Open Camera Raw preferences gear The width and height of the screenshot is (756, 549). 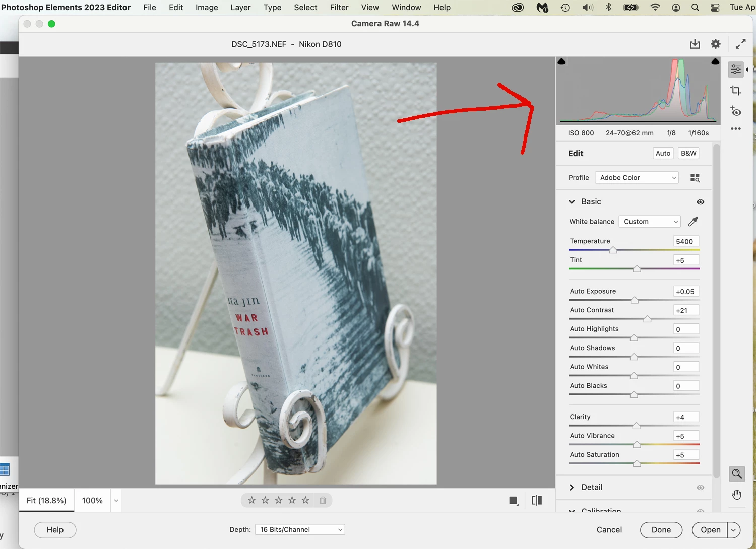click(x=716, y=44)
